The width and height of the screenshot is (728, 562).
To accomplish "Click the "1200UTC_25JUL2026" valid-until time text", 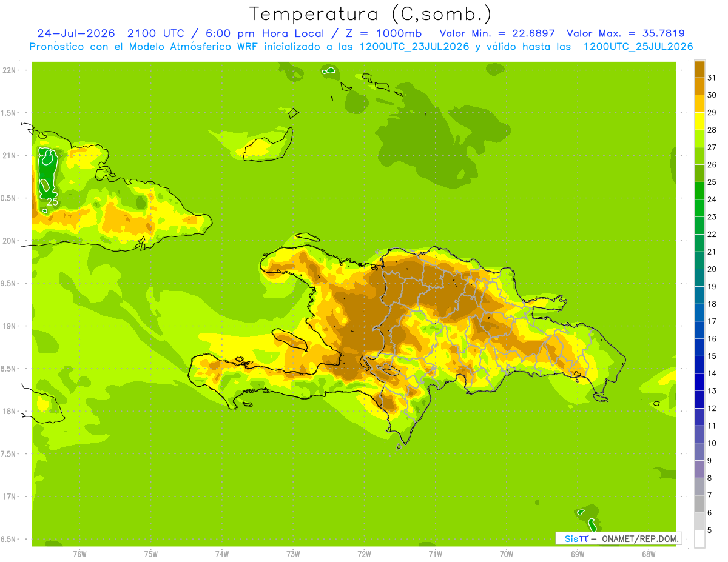I will pos(638,47).
